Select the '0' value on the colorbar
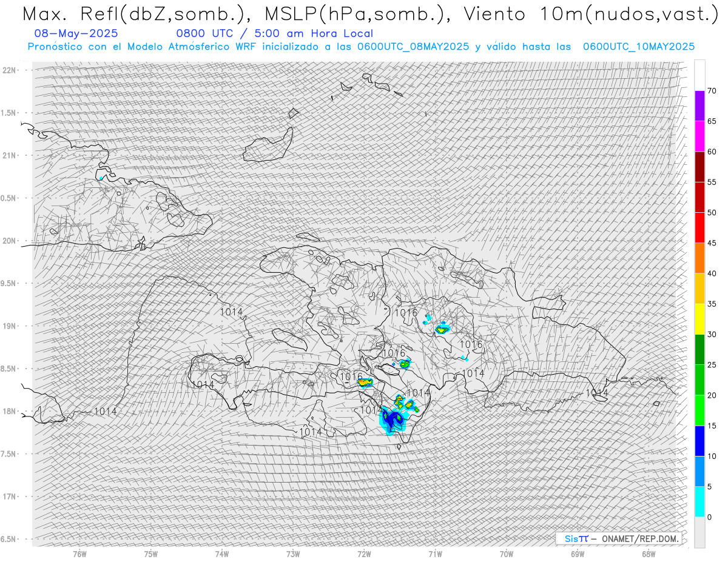Screen dimensions: 728x562 pos(709,517)
